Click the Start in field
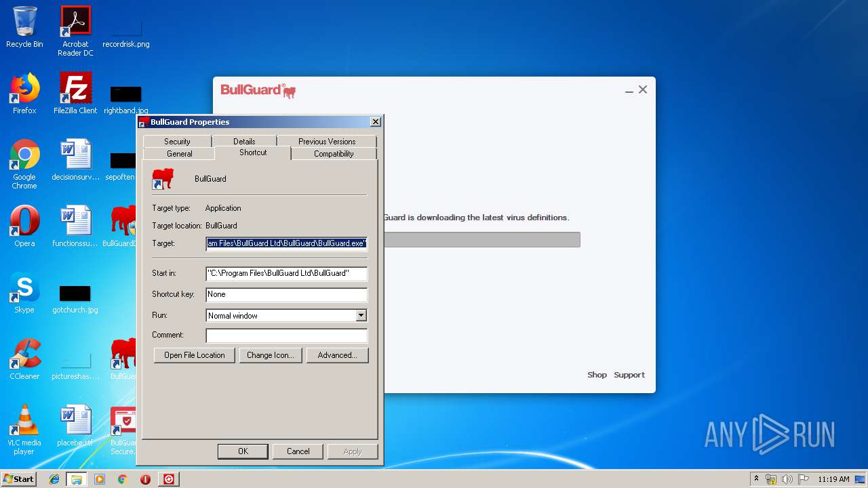Viewport: 868px width, 488px height. coord(287,273)
